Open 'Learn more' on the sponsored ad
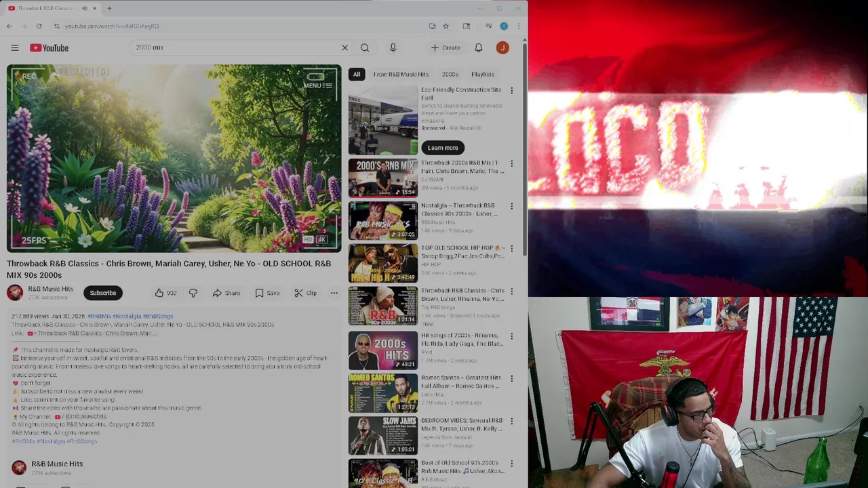868x488 pixels. [x=443, y=148]
